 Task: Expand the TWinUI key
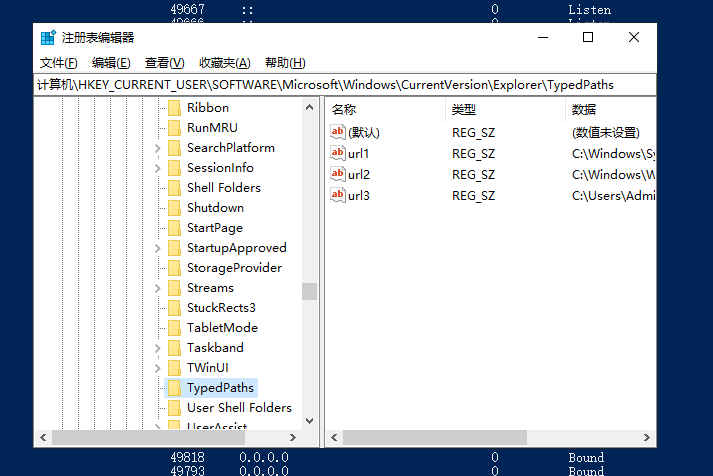(157, 368)
